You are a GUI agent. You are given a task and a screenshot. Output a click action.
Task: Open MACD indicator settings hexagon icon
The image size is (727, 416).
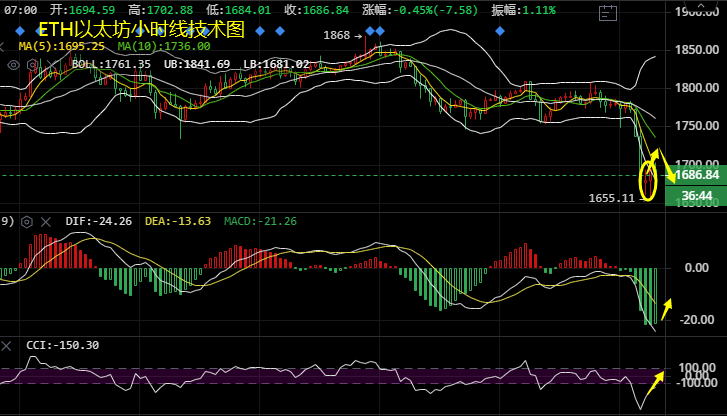point(27,222)
